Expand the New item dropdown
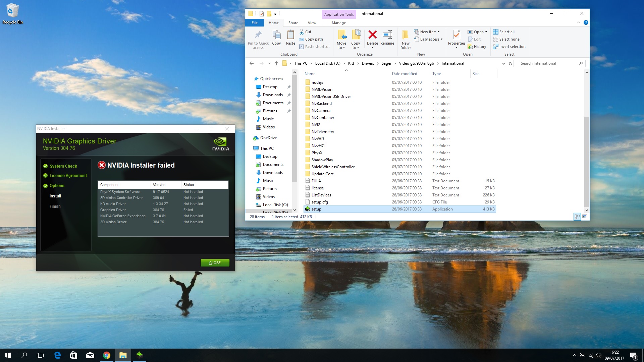This screenshot has width=644, height=362. (427, 32)
